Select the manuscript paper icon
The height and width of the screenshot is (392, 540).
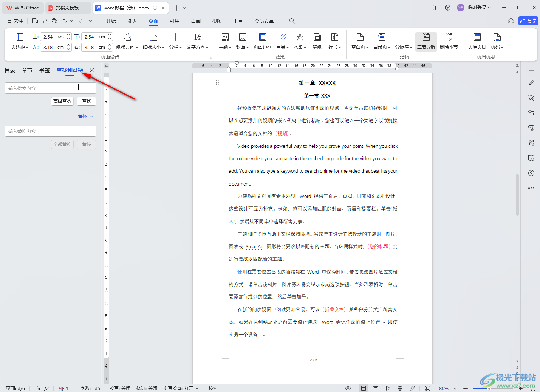pyautogui.click(x=317, y=37)
